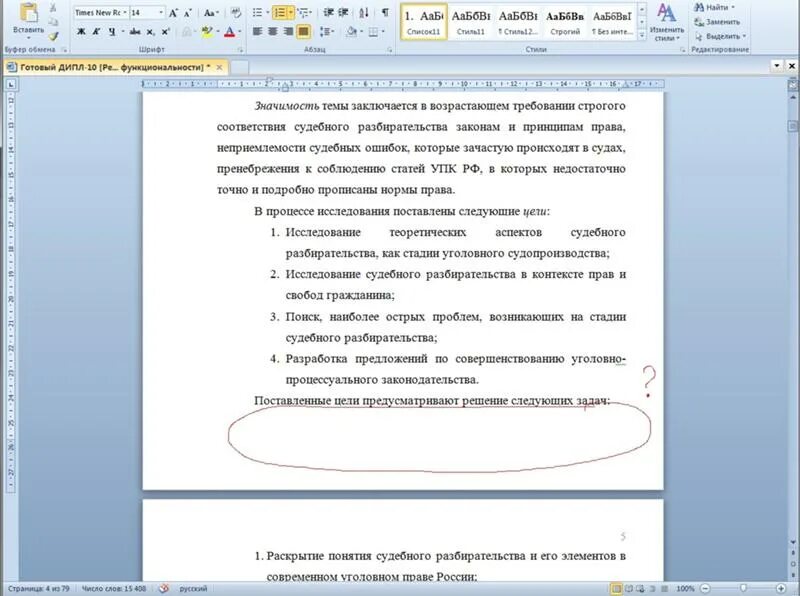Align text left

pos(258,32)
